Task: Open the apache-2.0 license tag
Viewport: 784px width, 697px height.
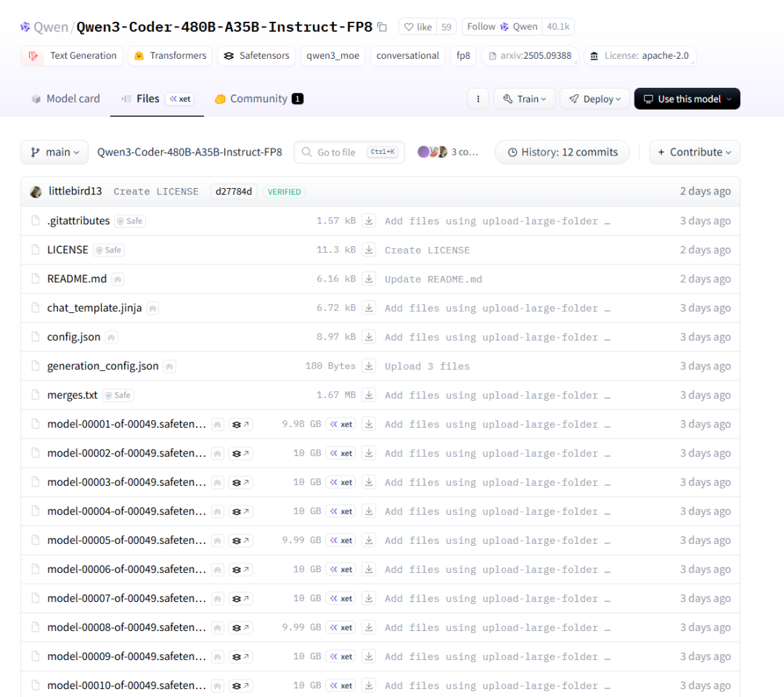Action: point(640,55)
